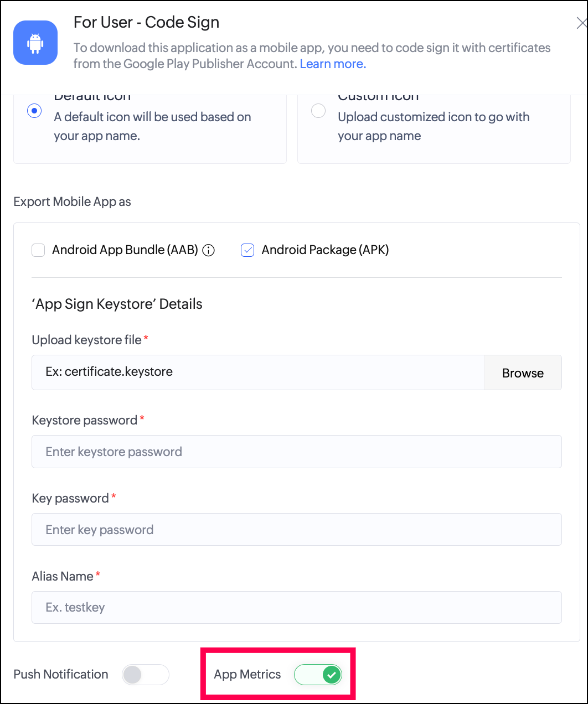This screenshot has height=704, width=588.
Task: Click the Browse button for keystore
Action: tap(523, 373)
